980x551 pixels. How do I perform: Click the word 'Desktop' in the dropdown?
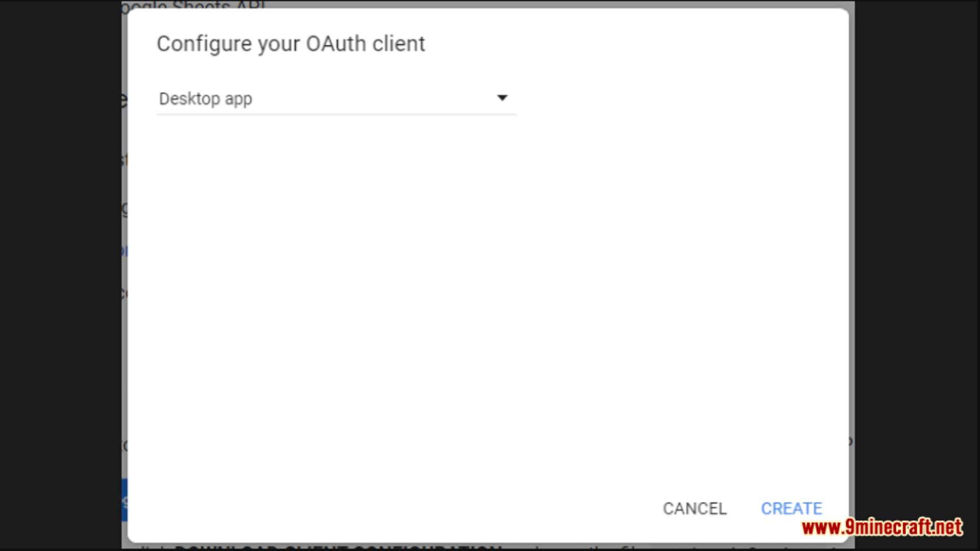coord(189,98)
